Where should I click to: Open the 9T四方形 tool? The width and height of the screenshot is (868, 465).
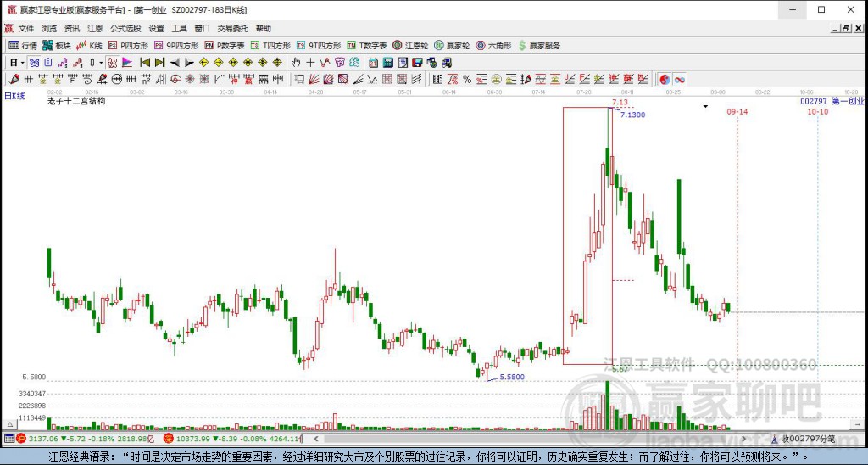pos(319,46)
